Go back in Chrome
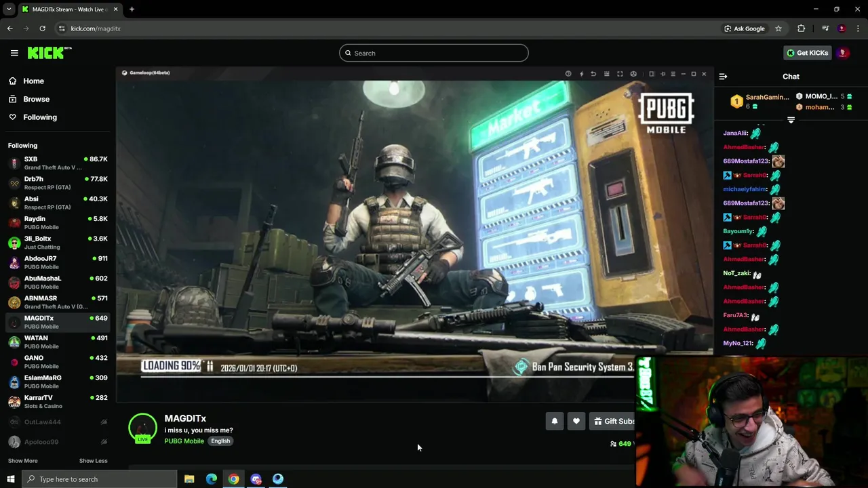Screen dimensions: 868x488 click(9, 28)
